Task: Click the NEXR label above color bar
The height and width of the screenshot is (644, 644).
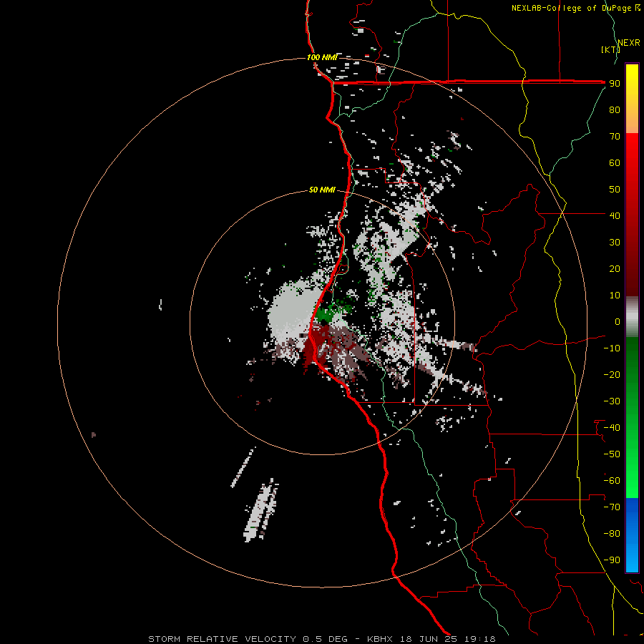Action: [629, 43]
